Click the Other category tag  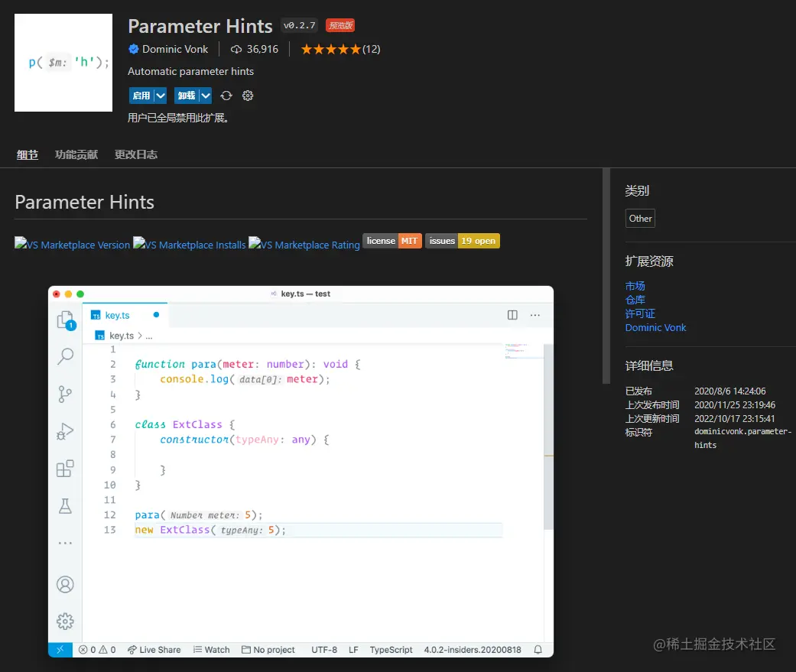pyautogui.click(x=640, y=218)
